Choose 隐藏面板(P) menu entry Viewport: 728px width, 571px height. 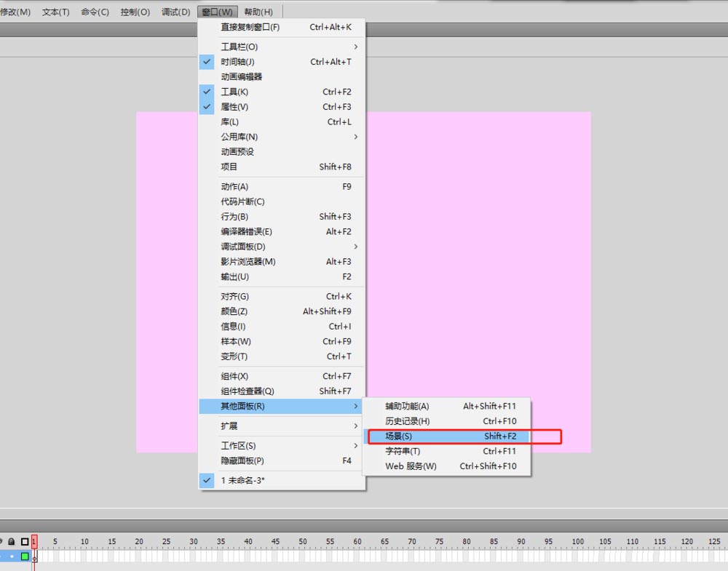coord(282,460)
